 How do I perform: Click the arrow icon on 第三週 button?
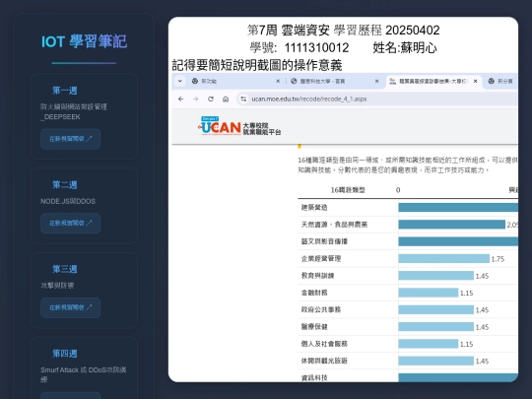[x=89, y=307]
